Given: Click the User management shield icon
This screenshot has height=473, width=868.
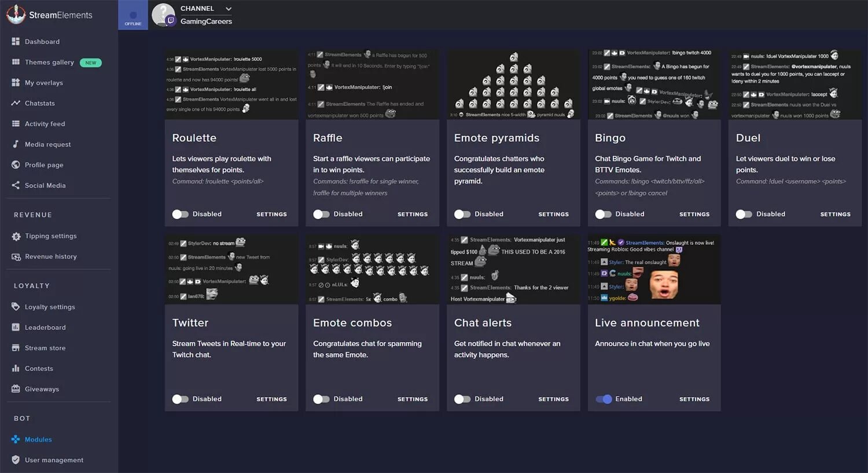Looking at the screenshot, I should pos(16,460).
